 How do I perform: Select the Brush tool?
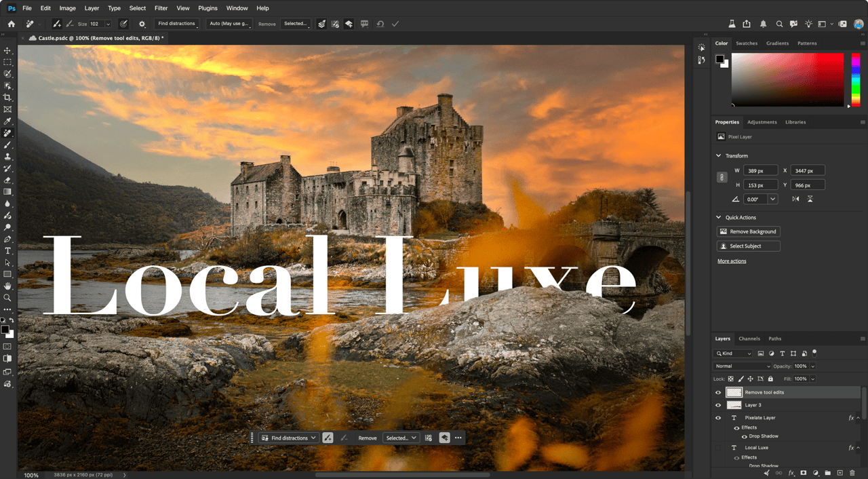coord(7,145)
